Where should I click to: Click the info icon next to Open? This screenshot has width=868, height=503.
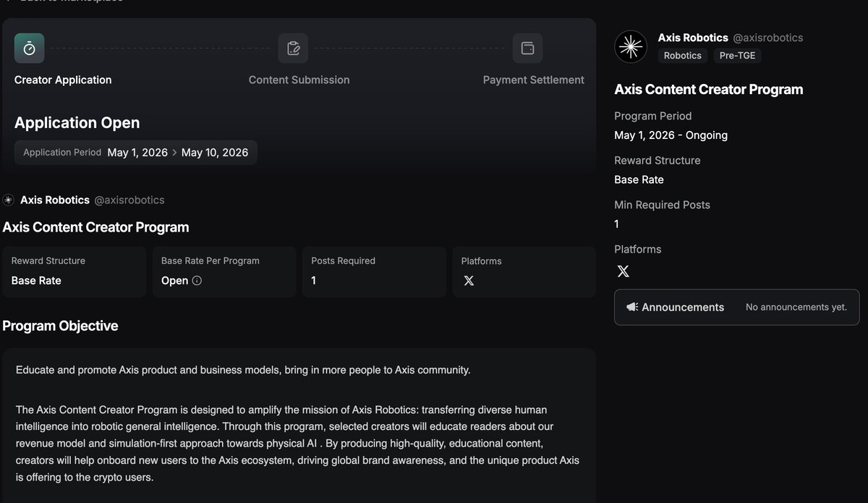pyautogui.click(x=197, y=280)
